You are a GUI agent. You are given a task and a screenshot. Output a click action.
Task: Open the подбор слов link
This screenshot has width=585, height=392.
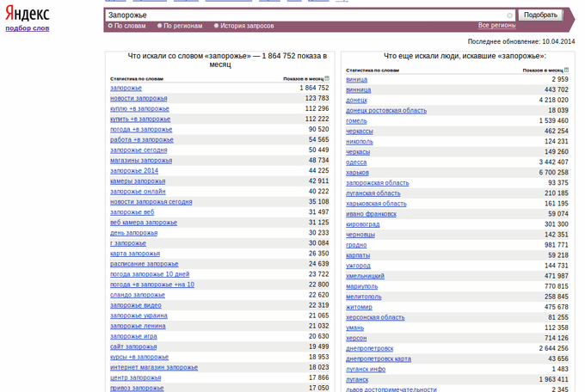[x=28, y=28]
